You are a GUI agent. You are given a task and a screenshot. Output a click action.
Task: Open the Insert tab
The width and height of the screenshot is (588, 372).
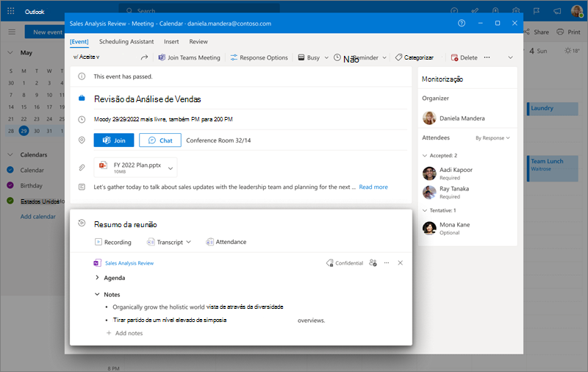[171, 42]
